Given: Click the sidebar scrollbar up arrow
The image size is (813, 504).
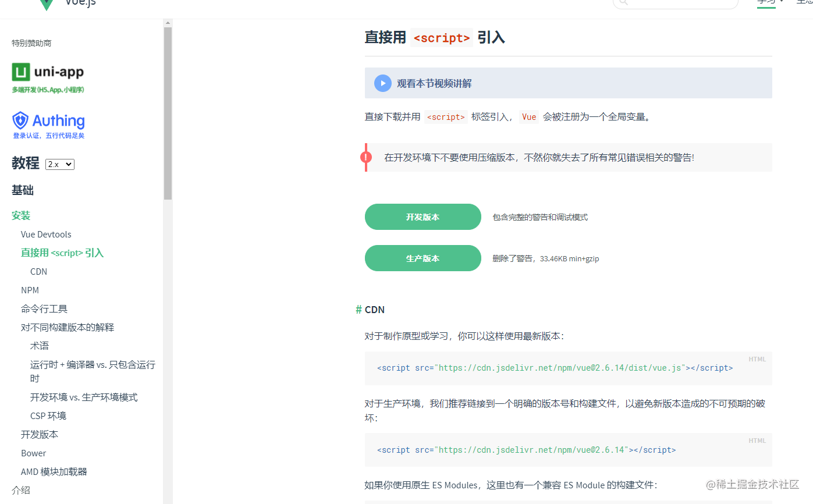Looking at the screenshot, I should coord(168,23).
